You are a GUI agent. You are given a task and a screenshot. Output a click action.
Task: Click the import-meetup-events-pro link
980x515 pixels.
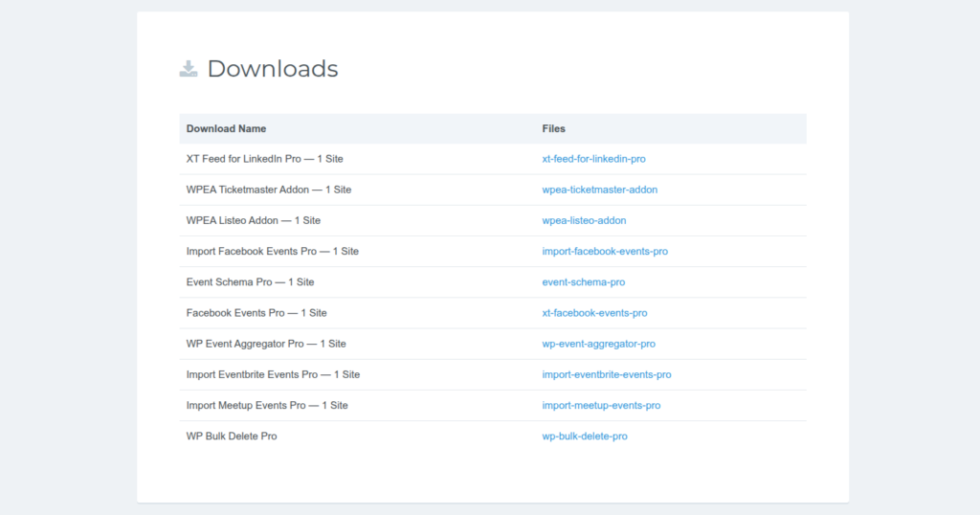pos(601,405)
